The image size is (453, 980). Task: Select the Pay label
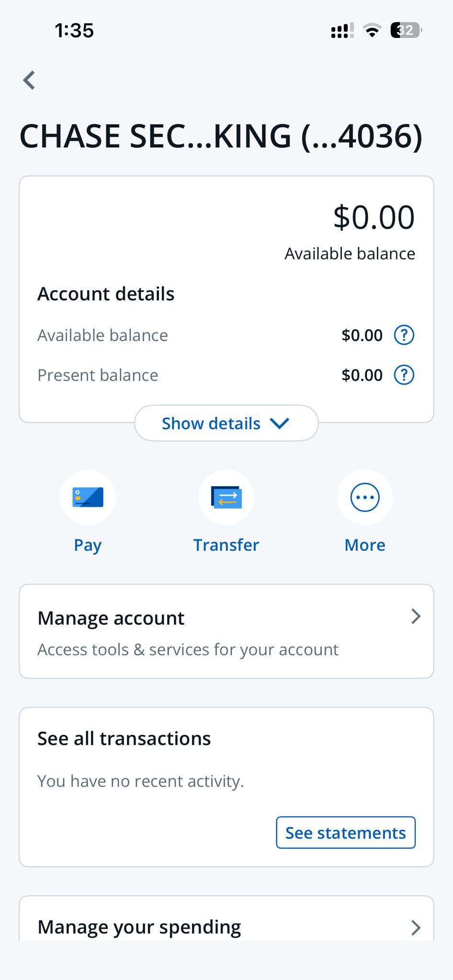[88, 545]
